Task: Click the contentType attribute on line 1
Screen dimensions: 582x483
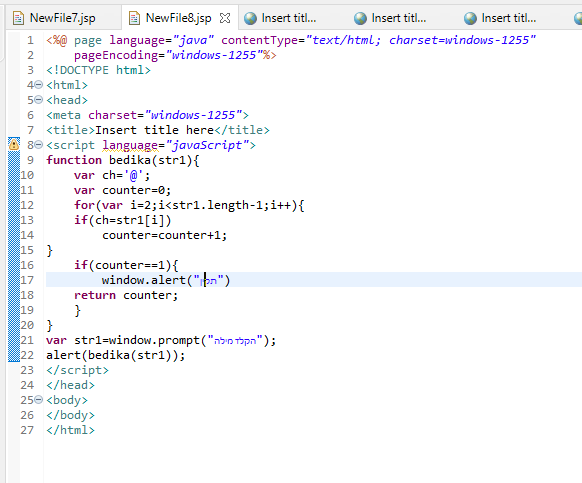Action: click(x=379, y=40)
